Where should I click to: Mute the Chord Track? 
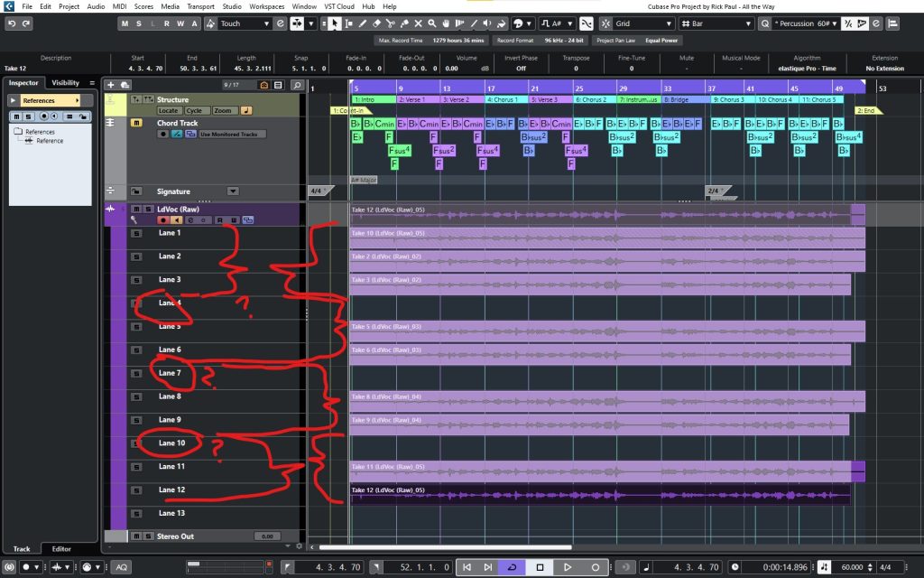point(136,123)
